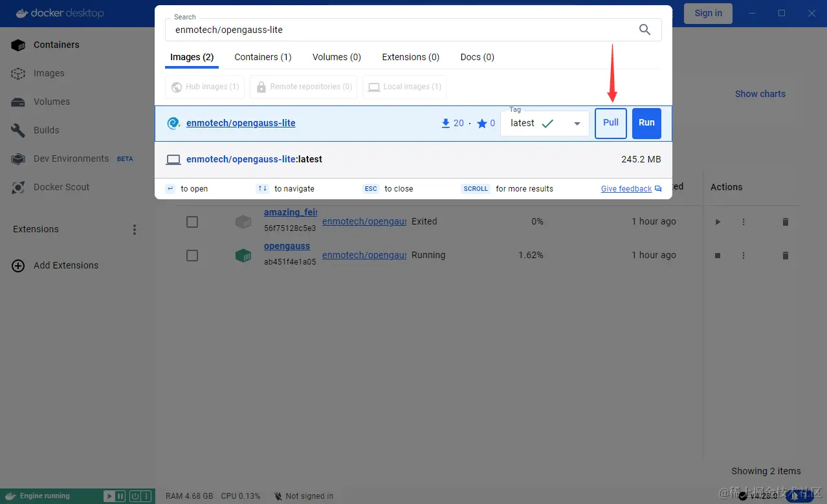This screenshot has height=504, width=827.
Task: Click the download count icon showing 20
Action: point(445,124)
